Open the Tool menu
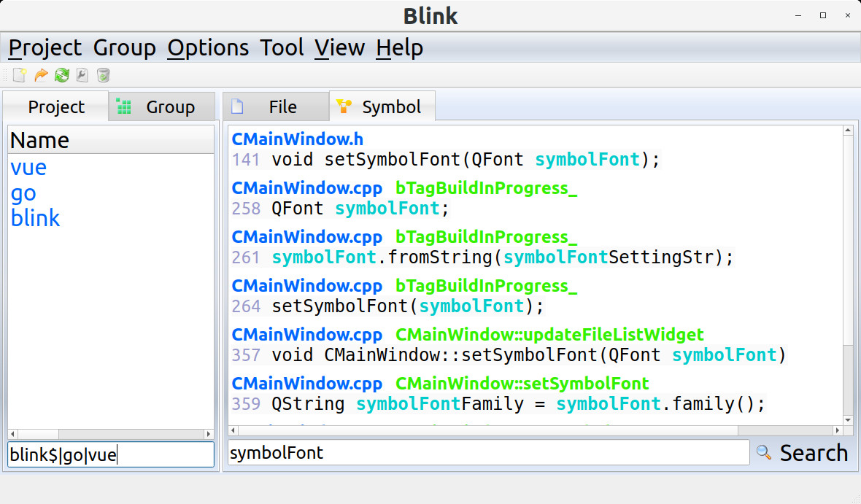This screenshot has width=861, height=504. pos(282,48)
